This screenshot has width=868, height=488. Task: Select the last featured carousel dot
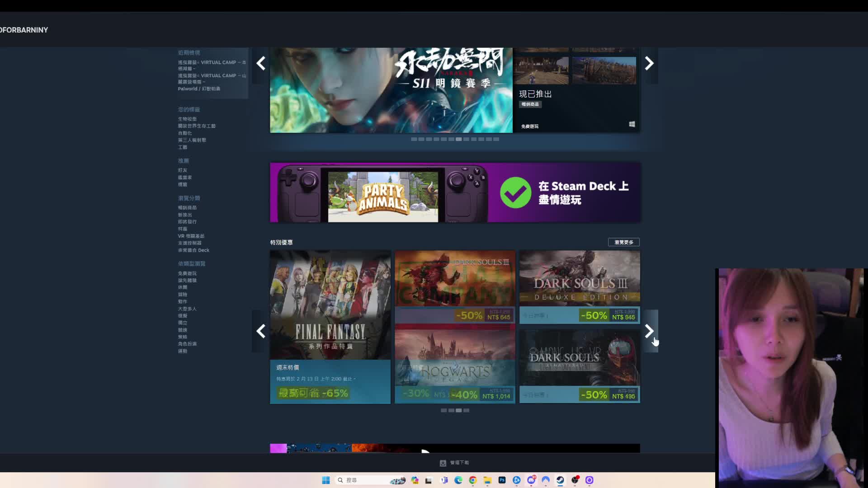[496, 139]
